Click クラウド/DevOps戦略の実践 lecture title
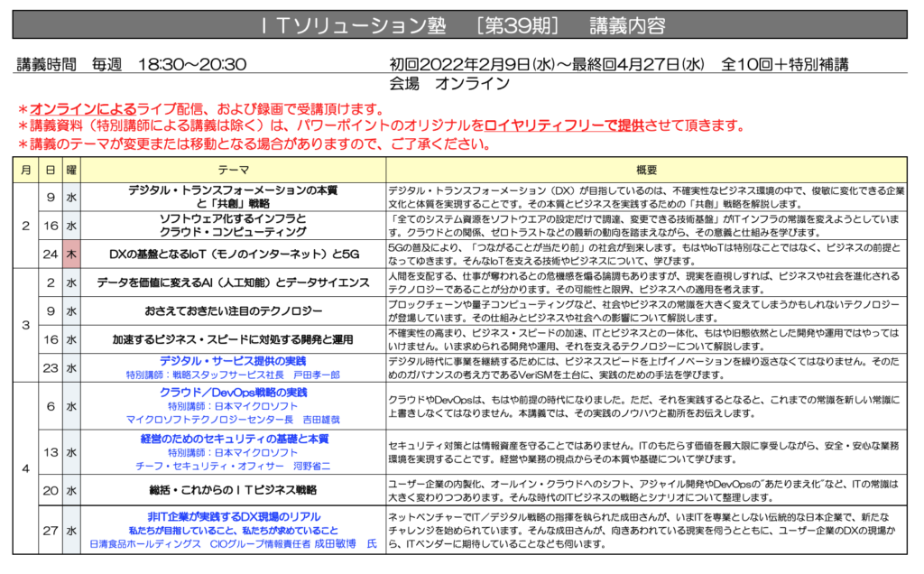924x574 pixels. coord(233,392)
